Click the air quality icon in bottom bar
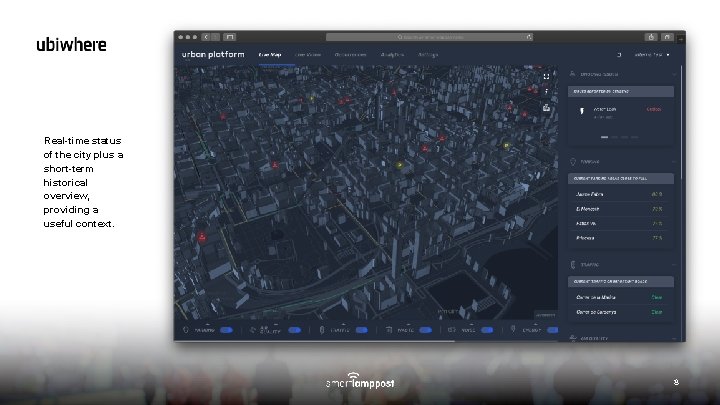720x405 pixels. tap(252, 330)
